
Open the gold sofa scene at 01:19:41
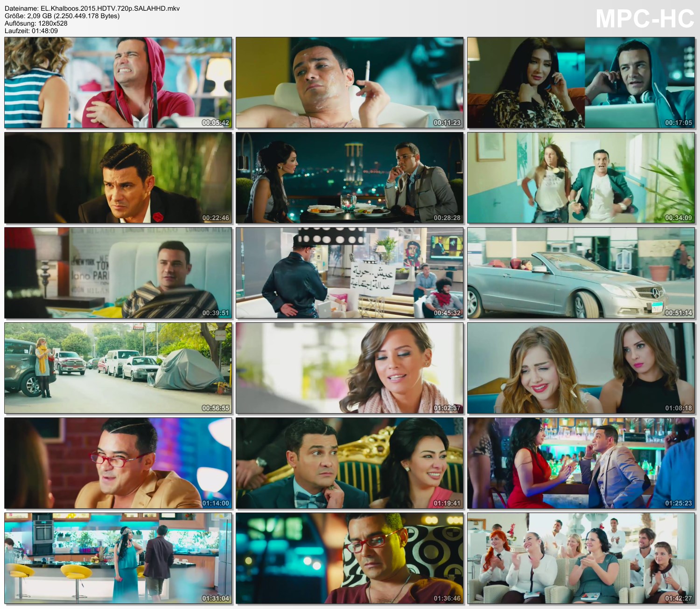click(x=350, y=463)
